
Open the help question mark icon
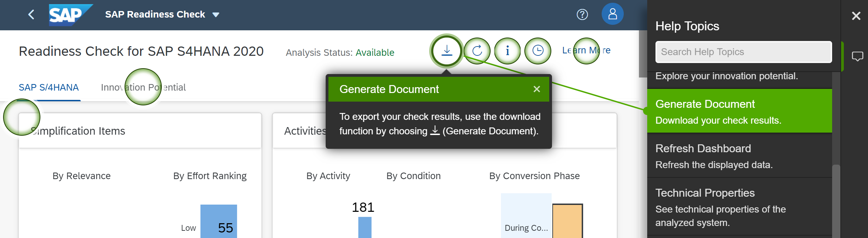point(582,14)
